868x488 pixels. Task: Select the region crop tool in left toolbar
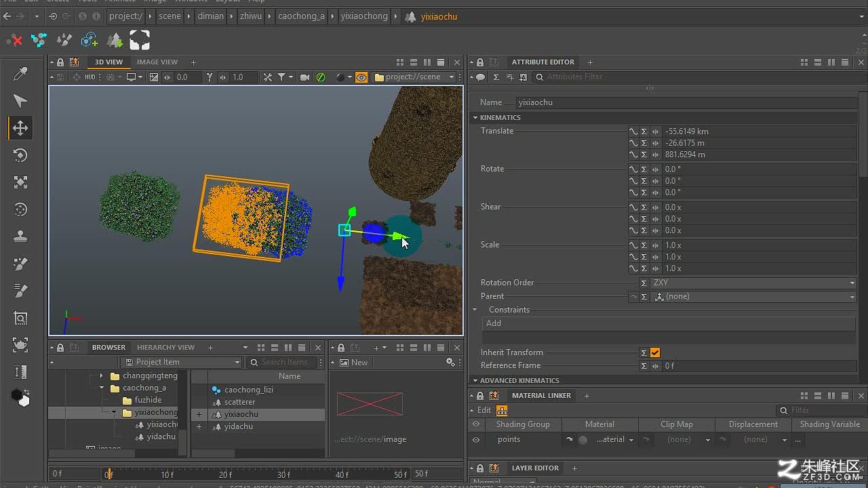[x=20, y=318]
